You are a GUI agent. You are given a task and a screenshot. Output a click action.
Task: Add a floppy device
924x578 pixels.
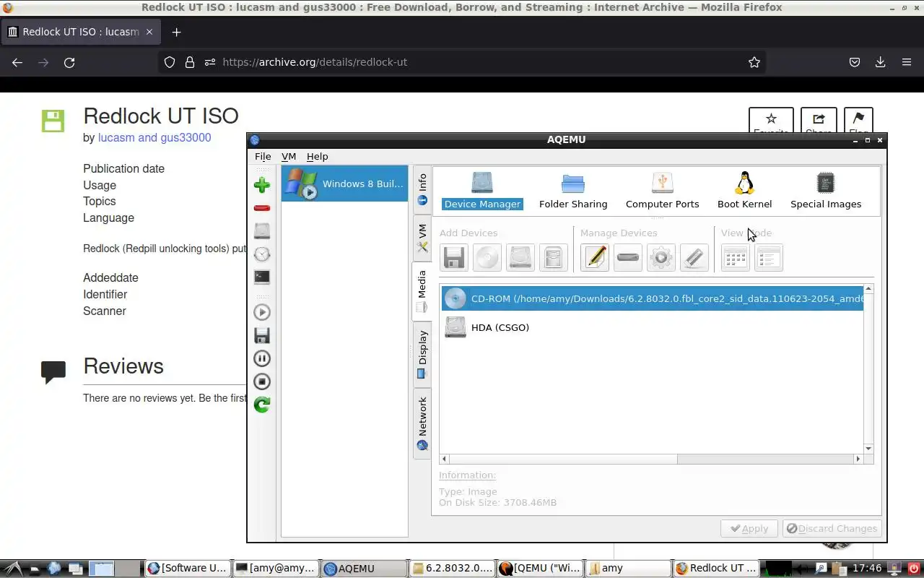[x=454, y=258]
